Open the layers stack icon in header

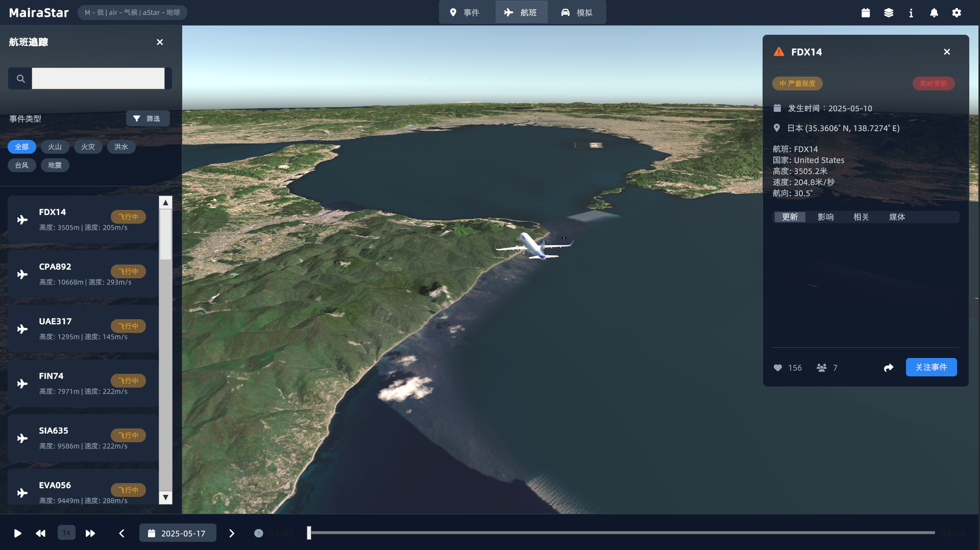[889, 13]
